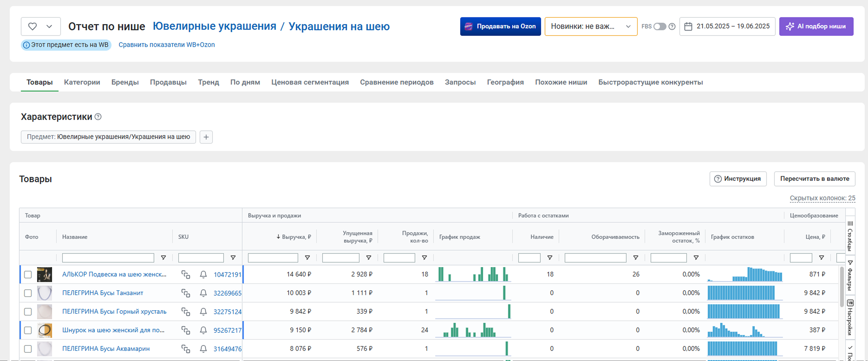Click AI подбор ниши button
Screen dimensions: 868x361
816,26
